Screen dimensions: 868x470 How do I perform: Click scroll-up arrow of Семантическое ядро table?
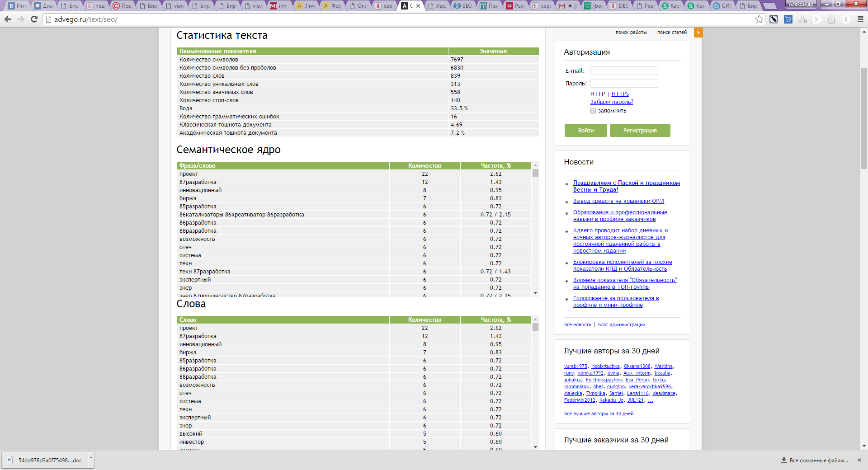tap(535, 165)
